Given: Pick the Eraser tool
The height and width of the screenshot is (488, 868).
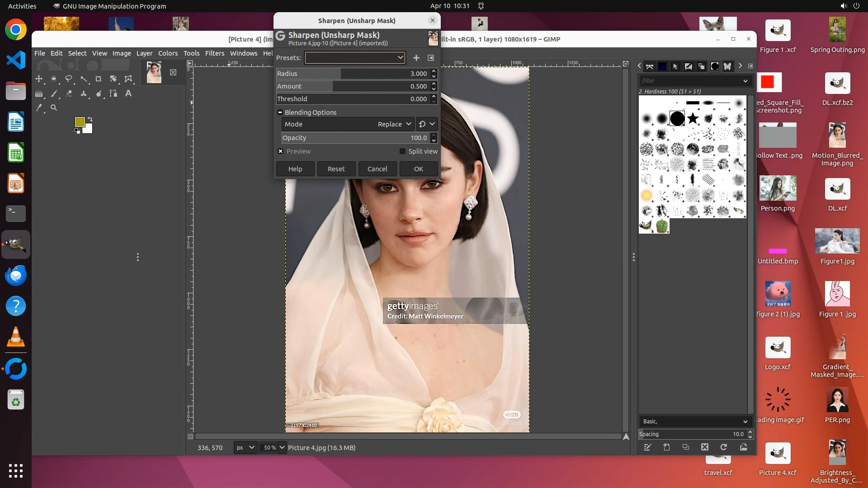Looking at the screenshot, I should coord(69,94).
